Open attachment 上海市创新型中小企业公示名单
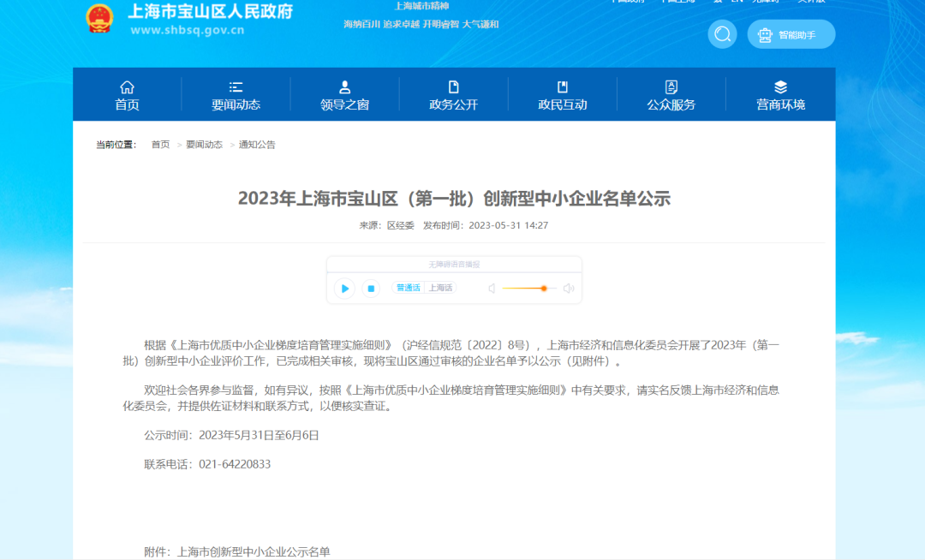925x560 pixels. [x=253, y=552]
